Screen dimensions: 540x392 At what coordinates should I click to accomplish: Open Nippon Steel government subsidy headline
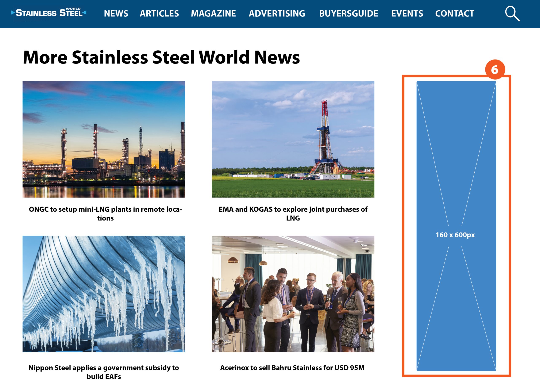point(104,372)
